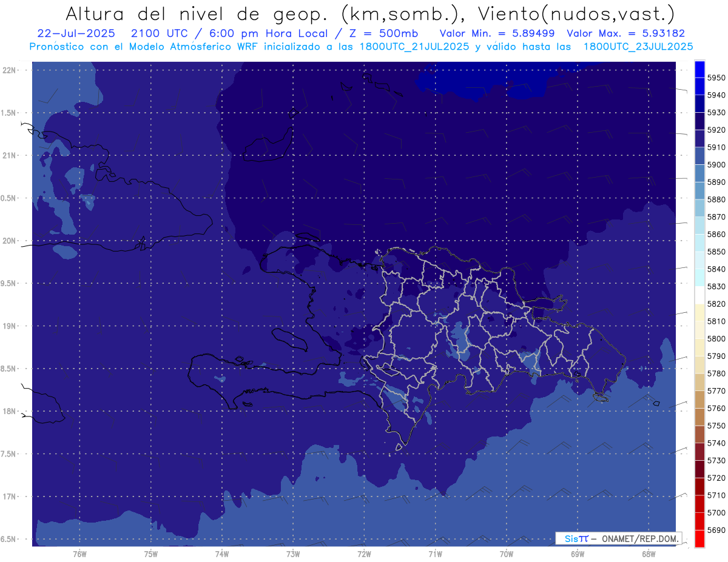This screenshot has width=728, height=562.
Task: Pick the 5890 colorbar label
Action: [x=716, y=182]
